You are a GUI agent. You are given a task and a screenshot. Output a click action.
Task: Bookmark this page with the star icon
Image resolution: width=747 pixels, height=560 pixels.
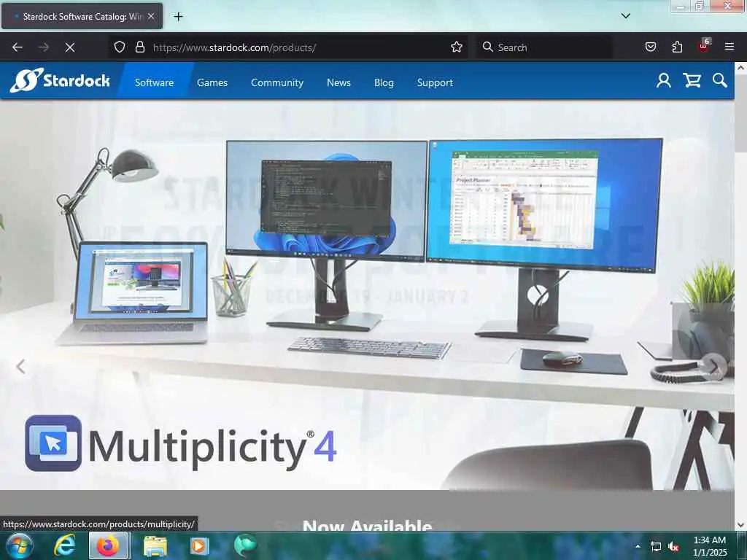pos(457,47)
